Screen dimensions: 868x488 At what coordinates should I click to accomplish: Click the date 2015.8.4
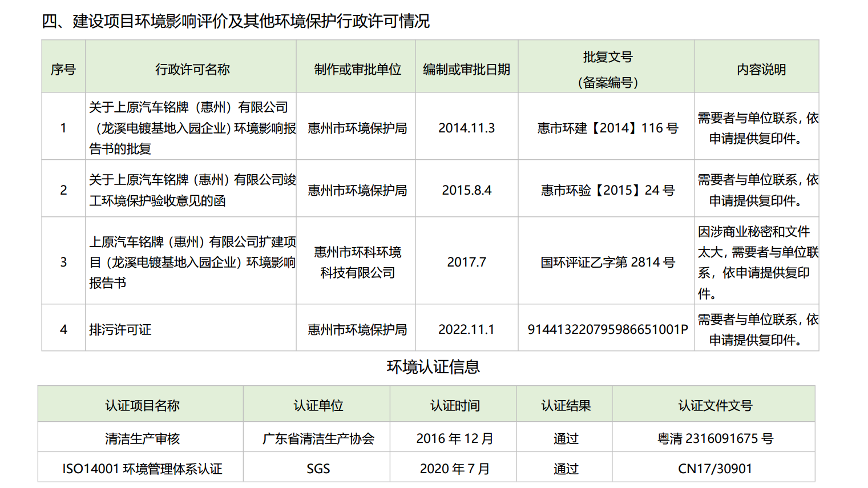466,190
